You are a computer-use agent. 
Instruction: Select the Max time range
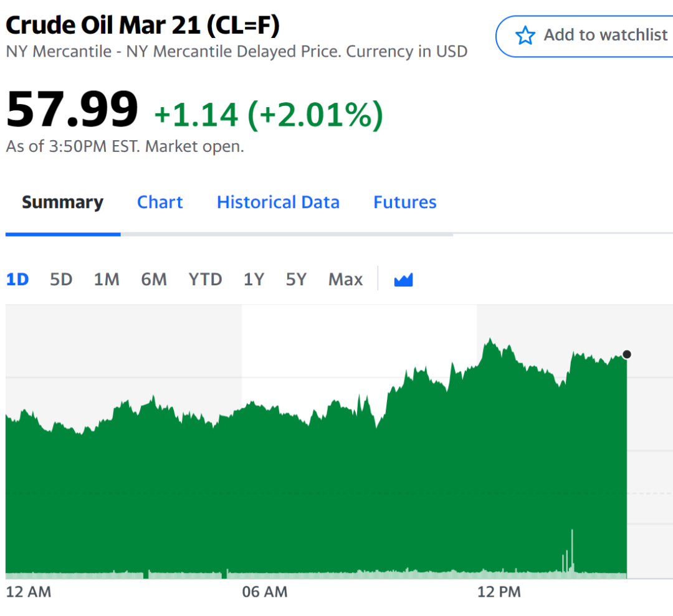click(346, 280)
